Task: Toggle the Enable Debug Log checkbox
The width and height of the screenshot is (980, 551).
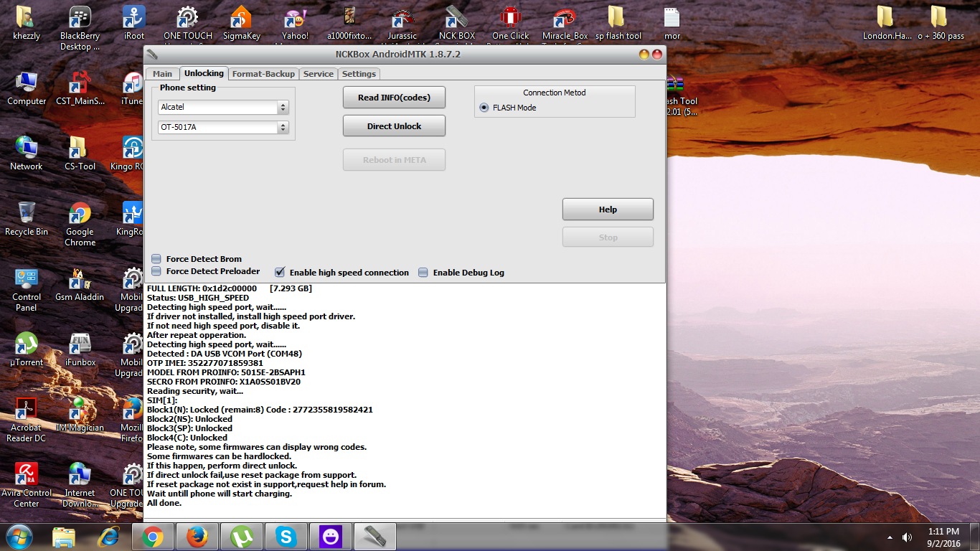Action: tap(423, 273)
